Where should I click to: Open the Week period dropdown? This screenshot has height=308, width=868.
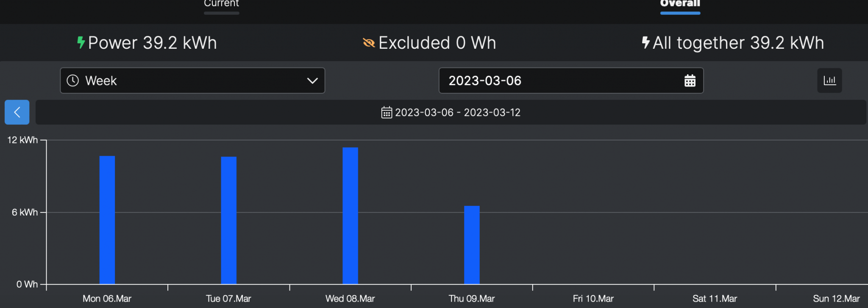point(192,81)
